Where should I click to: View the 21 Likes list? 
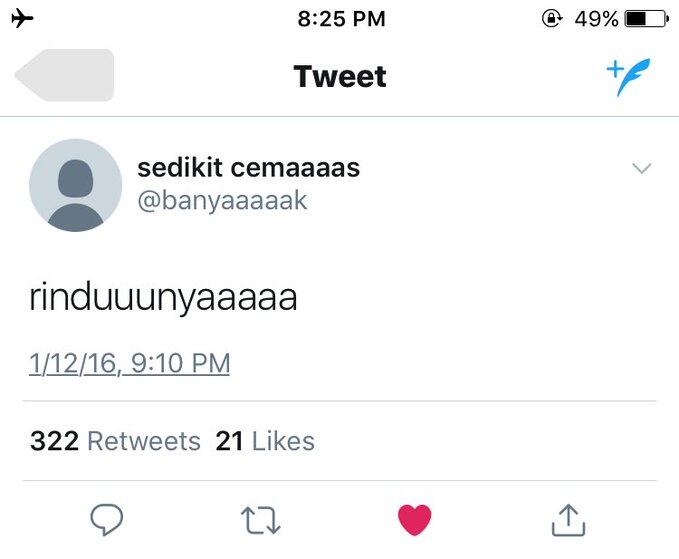pos(265,441)
